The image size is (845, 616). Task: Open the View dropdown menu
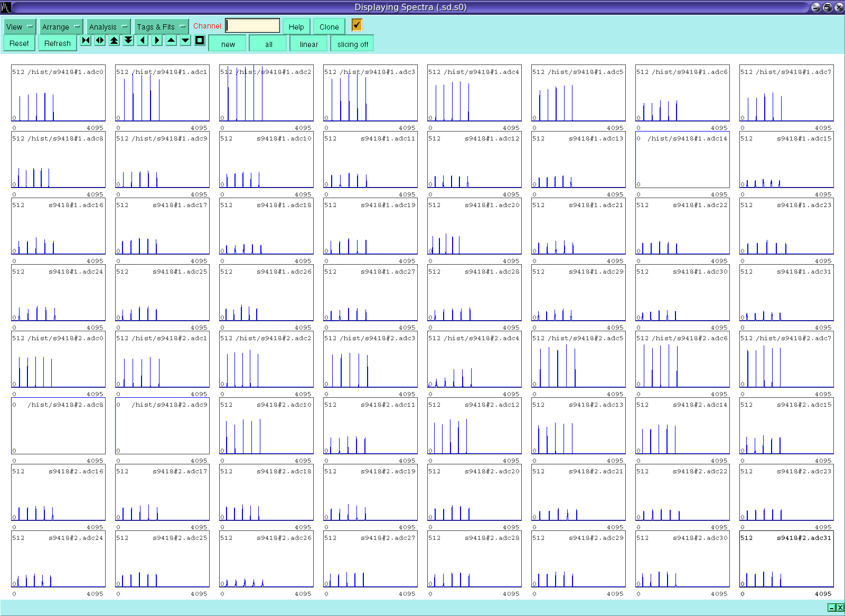click(20, 26)
